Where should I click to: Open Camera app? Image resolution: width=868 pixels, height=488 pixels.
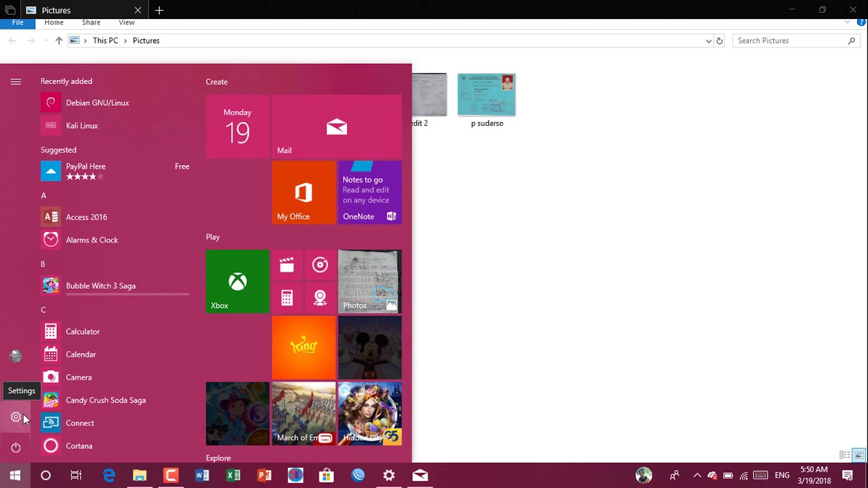point(115,378)
